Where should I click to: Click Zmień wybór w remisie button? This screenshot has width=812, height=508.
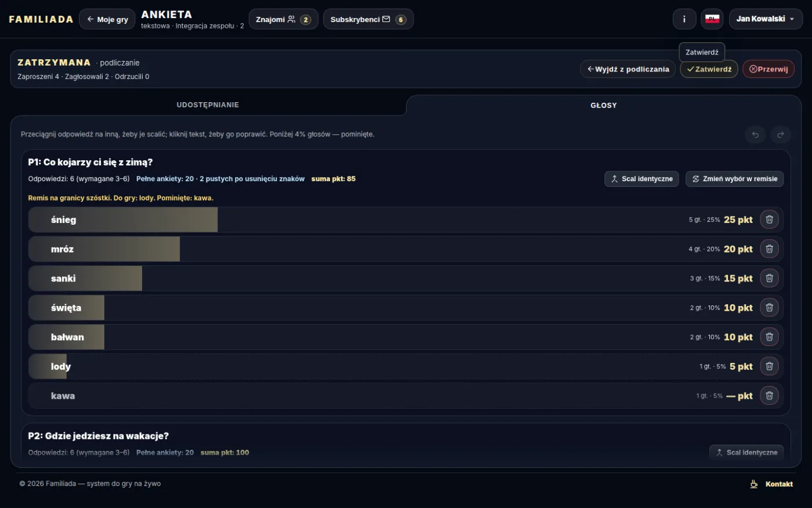pyautogui.click(x=734, y=179)
